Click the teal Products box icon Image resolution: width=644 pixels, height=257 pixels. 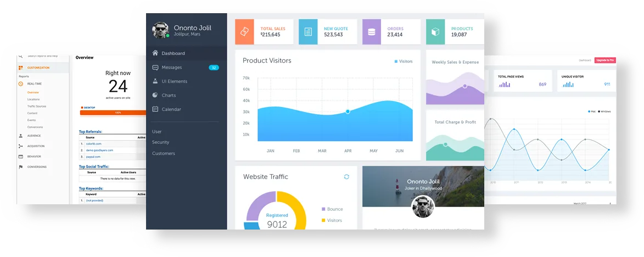pyautogui.click(x=435, y=32)
